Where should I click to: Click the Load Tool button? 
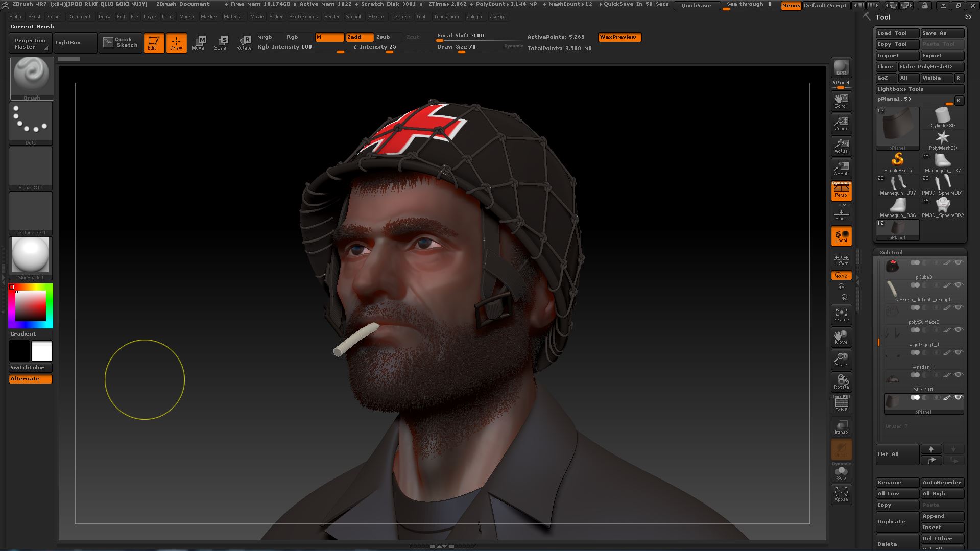tap(897, 33)
